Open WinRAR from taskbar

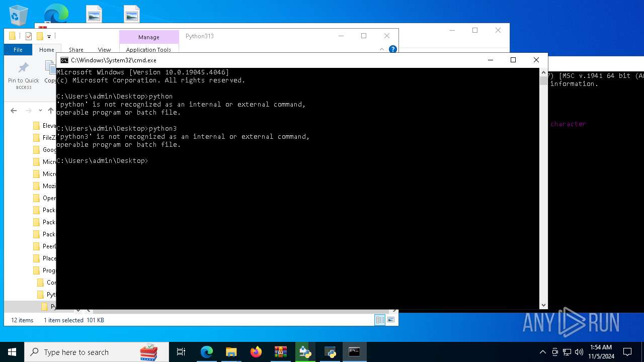point(281,352)
